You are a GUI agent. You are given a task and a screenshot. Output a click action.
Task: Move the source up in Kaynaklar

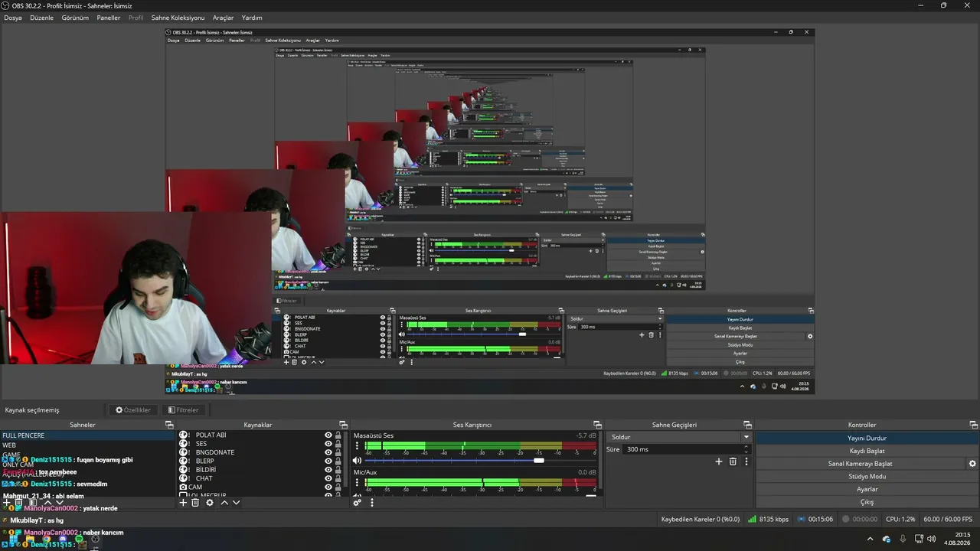(x=224, y=503)
